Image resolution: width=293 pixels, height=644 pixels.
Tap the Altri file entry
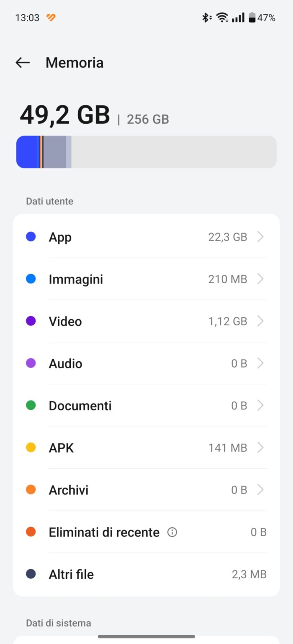pos(146,574)
